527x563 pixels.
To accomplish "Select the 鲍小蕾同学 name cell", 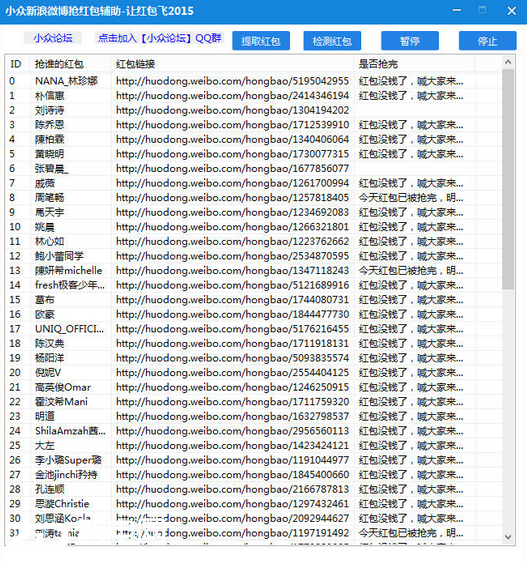I will click(59, 256).
